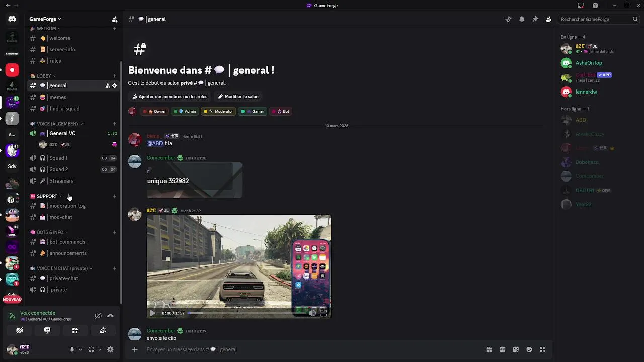
Task: Toggle the member list icon
Action: (549, 19)
